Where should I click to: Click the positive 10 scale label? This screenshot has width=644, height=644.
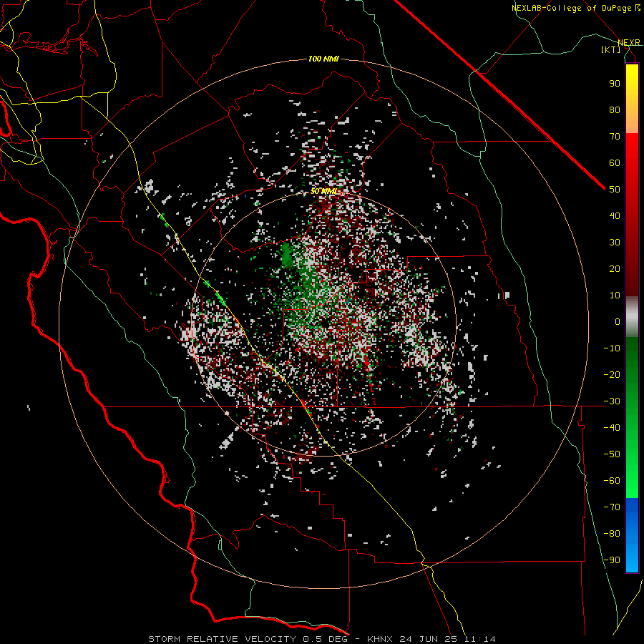(x=615, y=296)
